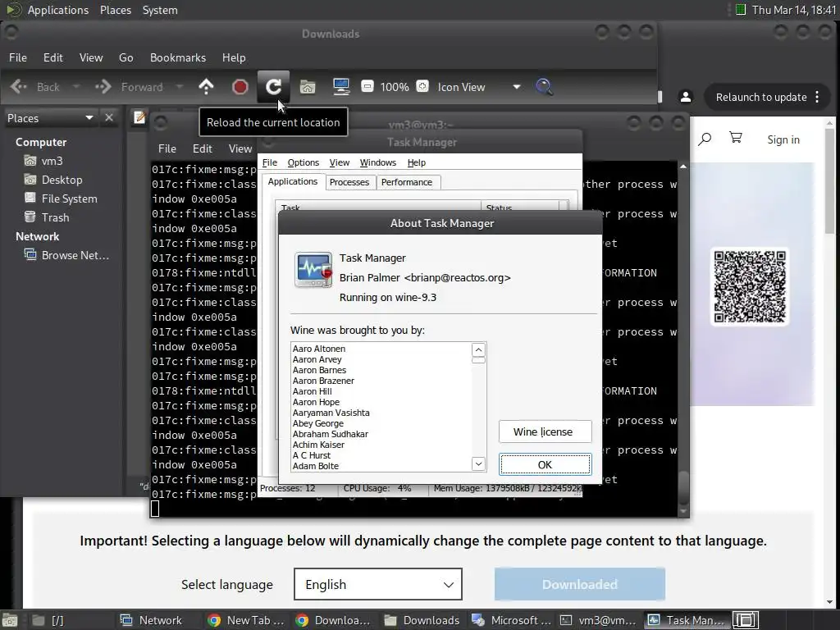Click the Sign in link
This screenshot has width=840, height=630.
tap(783, 139)
